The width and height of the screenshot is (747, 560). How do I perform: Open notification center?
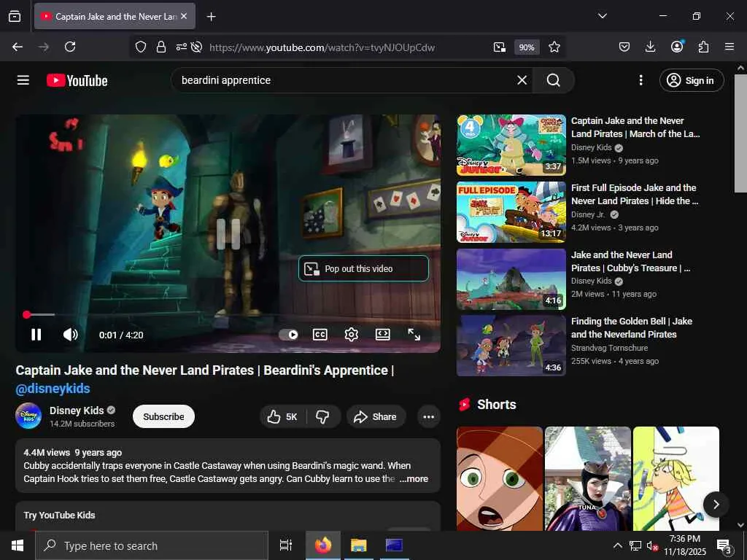point(724,546)
